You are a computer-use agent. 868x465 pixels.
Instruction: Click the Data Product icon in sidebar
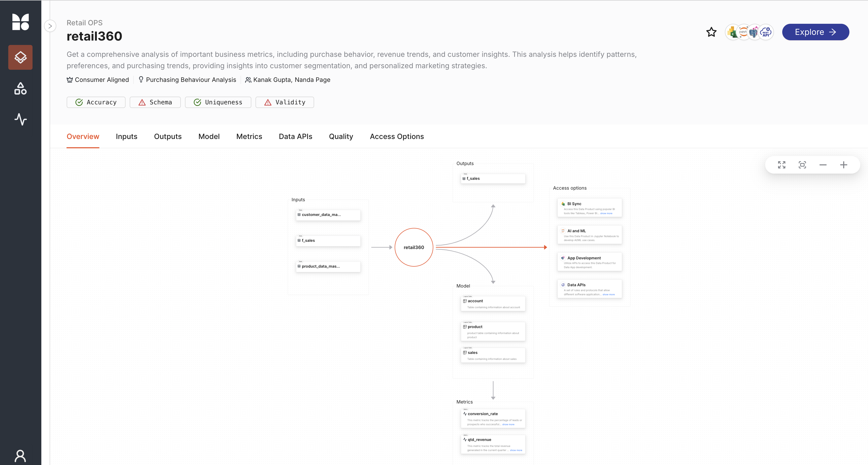point(21,57)
